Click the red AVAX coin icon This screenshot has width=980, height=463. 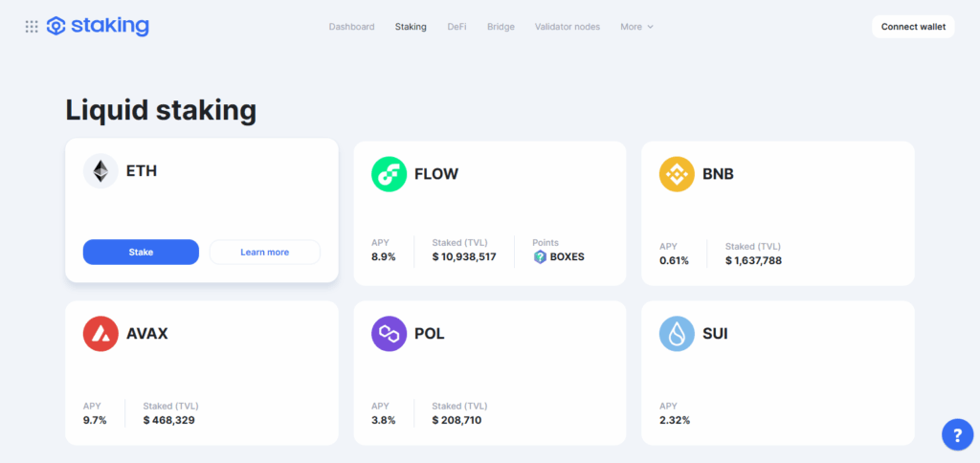pyautogui.click(x=100, y=334)
